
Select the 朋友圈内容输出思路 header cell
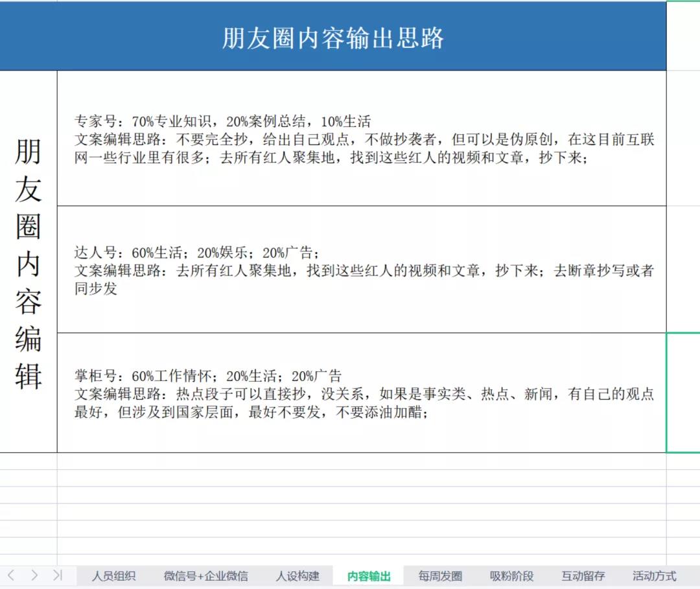[x=332, y=38]
